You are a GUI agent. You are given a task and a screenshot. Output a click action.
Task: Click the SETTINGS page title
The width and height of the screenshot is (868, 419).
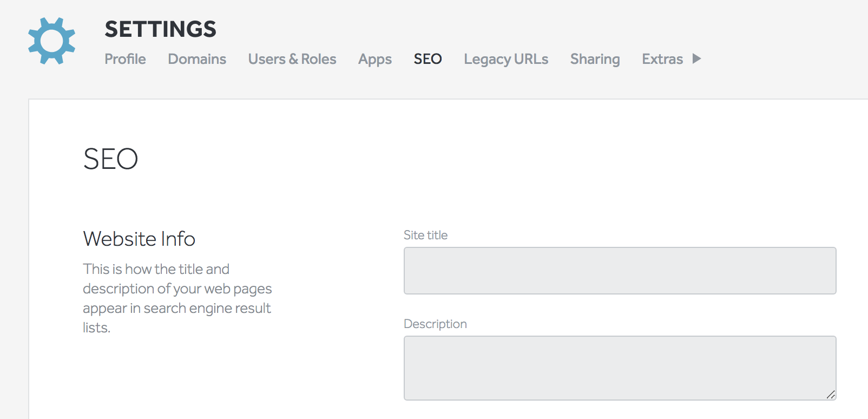click(160, 29)
